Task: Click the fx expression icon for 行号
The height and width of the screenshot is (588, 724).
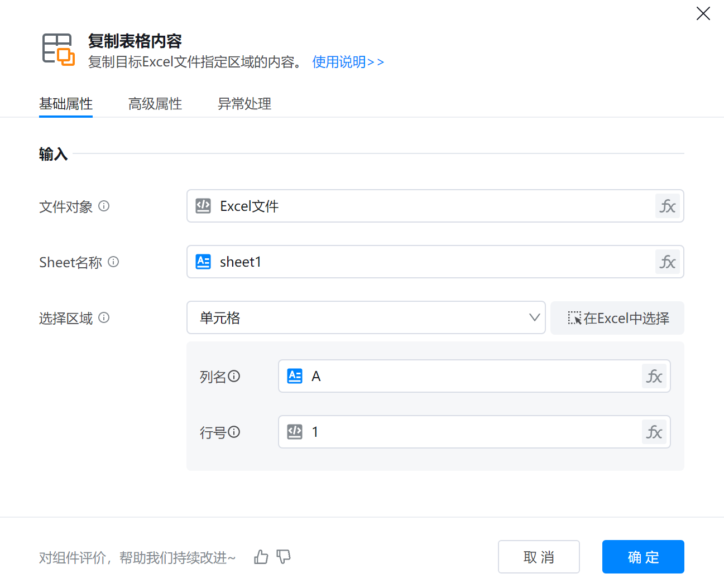Action: click(x=654, y=432)
